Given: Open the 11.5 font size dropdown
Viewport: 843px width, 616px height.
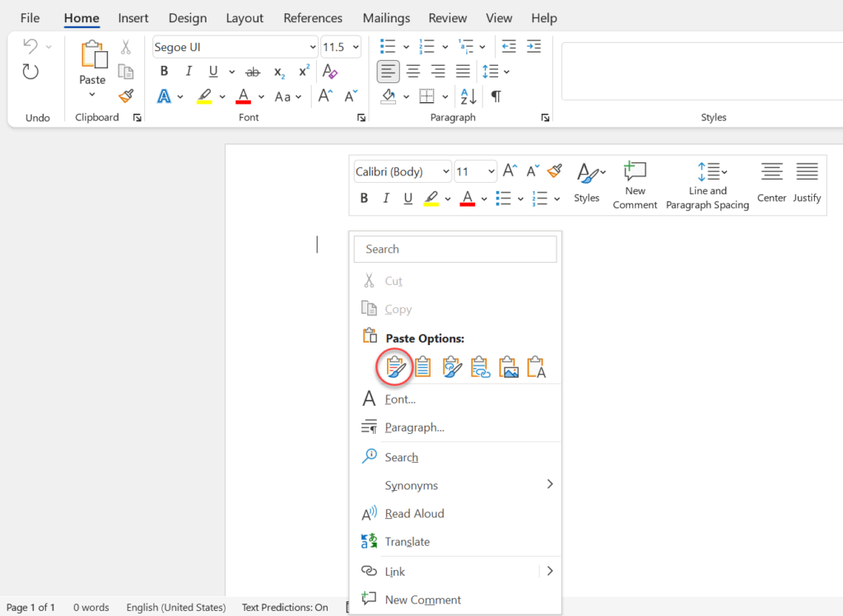Looking at the screenshot, I should (356, 47).
